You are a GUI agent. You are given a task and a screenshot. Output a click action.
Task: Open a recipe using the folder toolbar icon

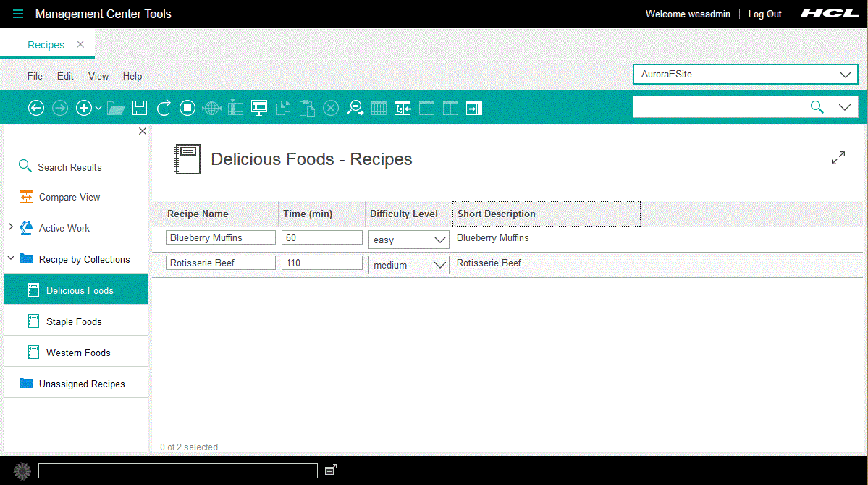pyautogui.click(x=116, y=107)
